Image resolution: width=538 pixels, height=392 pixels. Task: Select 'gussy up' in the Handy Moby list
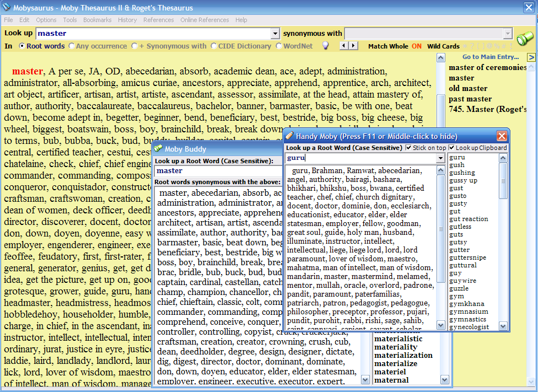tap(463, 180)
